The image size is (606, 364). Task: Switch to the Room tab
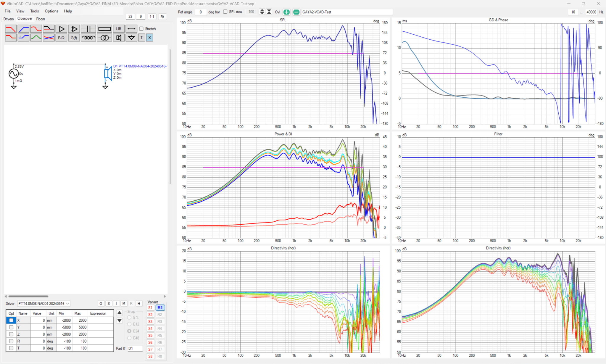[x=41, y=19]
